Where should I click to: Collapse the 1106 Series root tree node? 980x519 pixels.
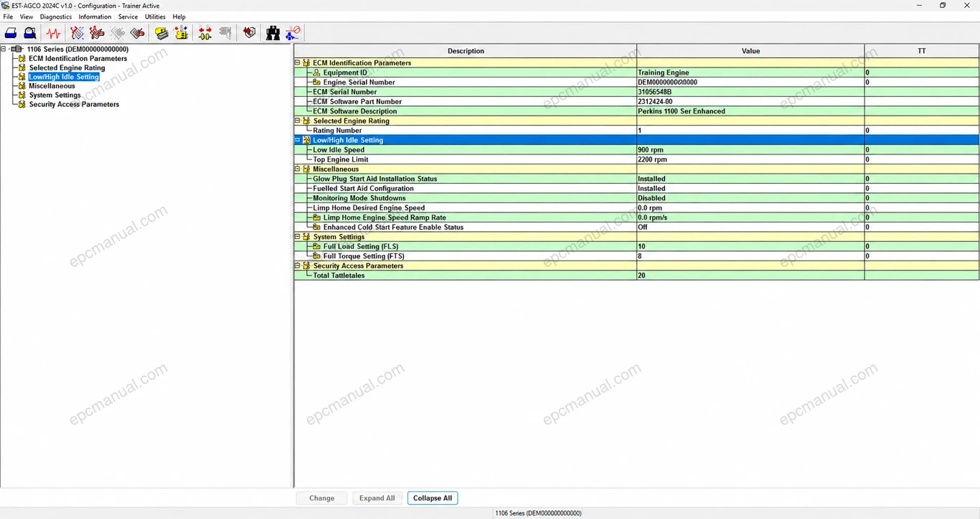click(x=4, y=50)
